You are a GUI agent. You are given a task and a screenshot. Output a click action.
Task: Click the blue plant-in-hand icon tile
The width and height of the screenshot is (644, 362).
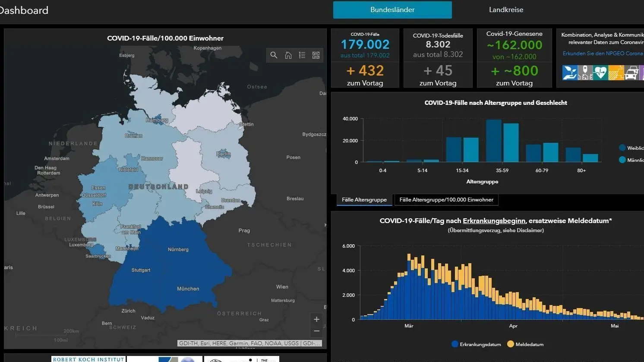point(570,72)
